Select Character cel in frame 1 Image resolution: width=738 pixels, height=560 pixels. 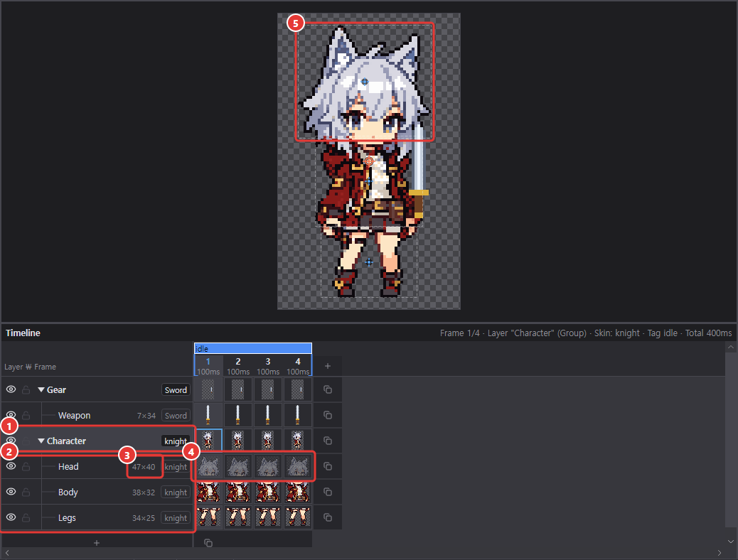(208, 441)
